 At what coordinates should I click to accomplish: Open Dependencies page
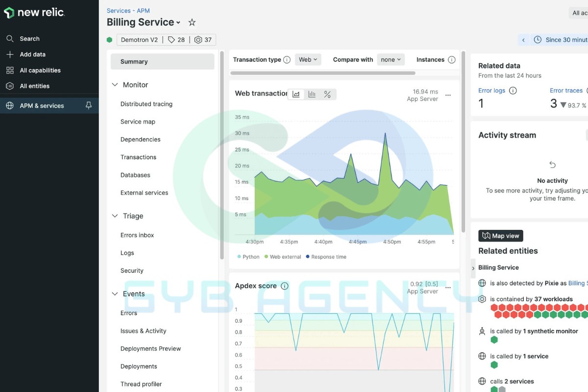coord(141,139)
